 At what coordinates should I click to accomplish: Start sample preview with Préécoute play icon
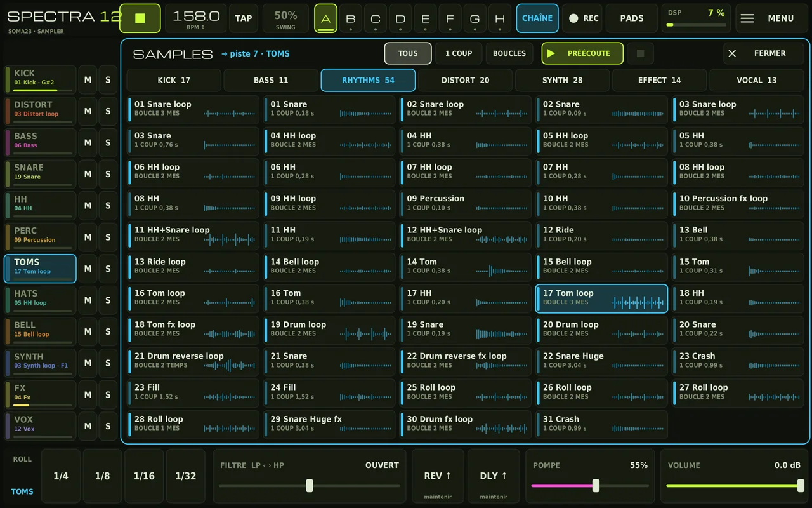pos(551,53)
